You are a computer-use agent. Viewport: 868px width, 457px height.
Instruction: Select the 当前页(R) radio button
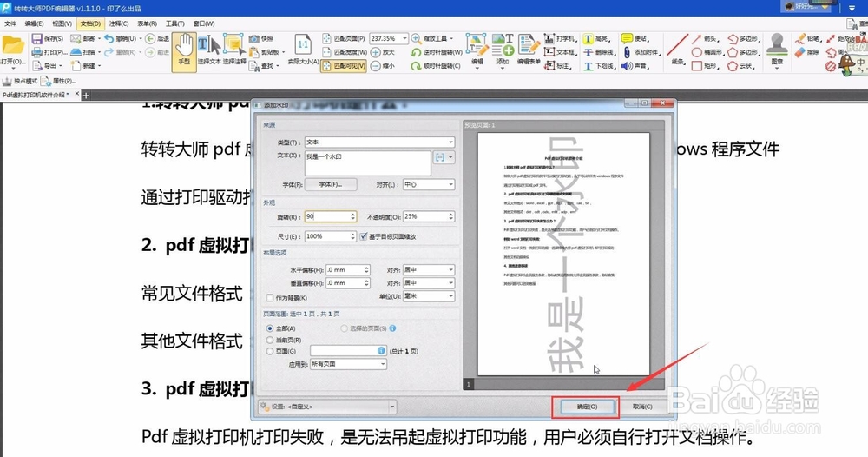(270, 340)
